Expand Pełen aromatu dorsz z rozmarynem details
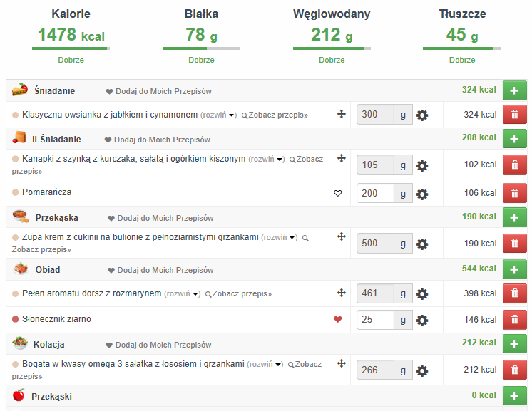Viewport: 532px width, 411px height. click(182, 293)
